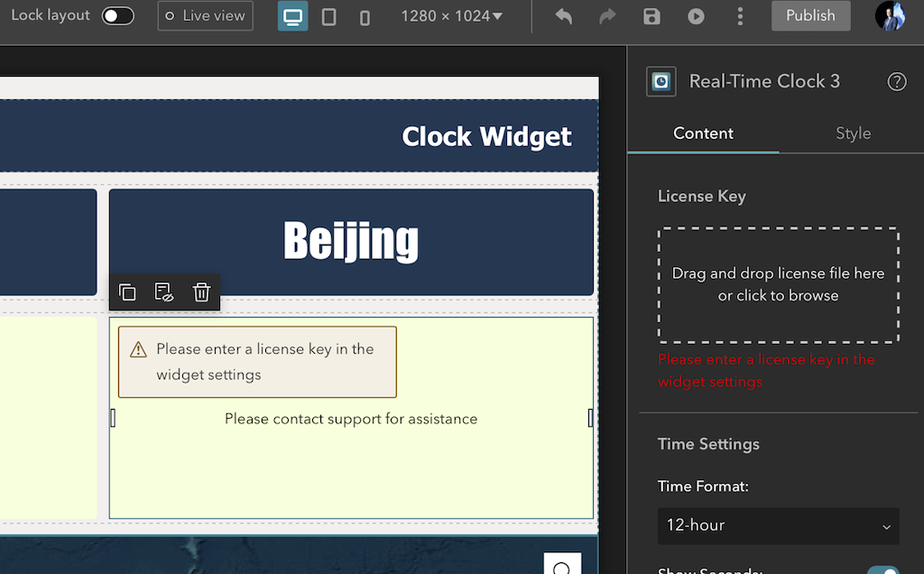
Task: Browse for a license file in the drop zone
Action: [778, 284]
